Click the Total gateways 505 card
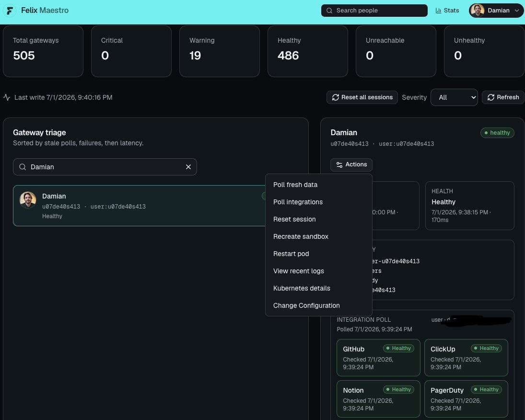Screen dimensions: 525x420 pos(43,51)
